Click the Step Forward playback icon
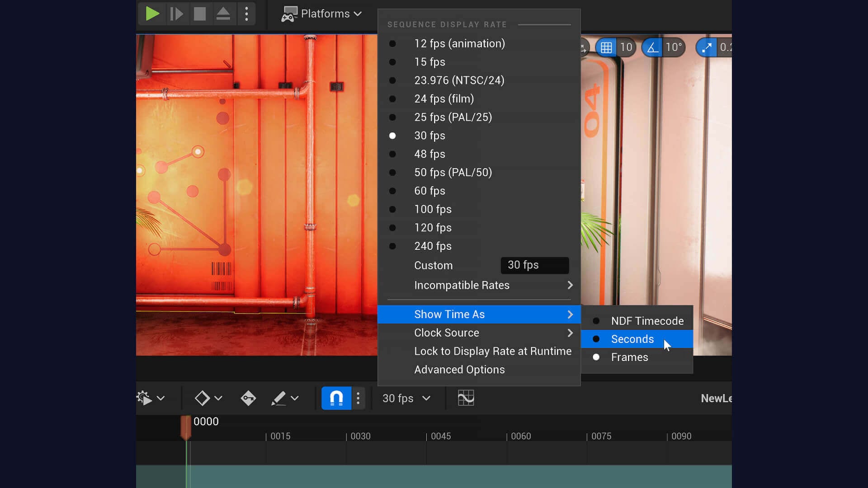This screenshot has width=868, height=488. click(x=176, y=13)
